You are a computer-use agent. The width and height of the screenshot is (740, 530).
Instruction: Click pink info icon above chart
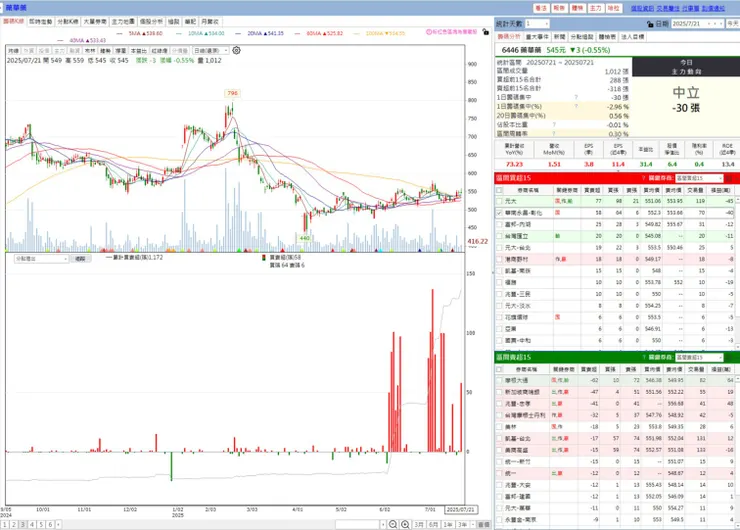pos(429,32)
